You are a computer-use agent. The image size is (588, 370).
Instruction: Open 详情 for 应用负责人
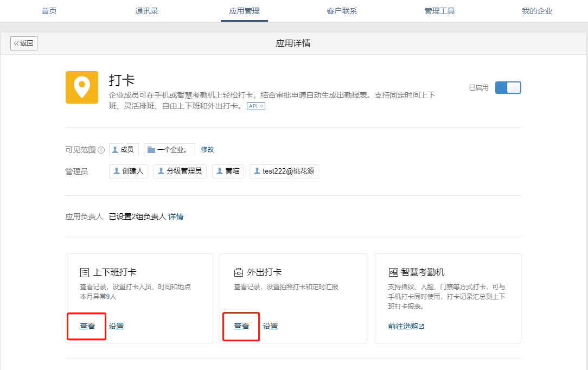click(x=176, y=216)
